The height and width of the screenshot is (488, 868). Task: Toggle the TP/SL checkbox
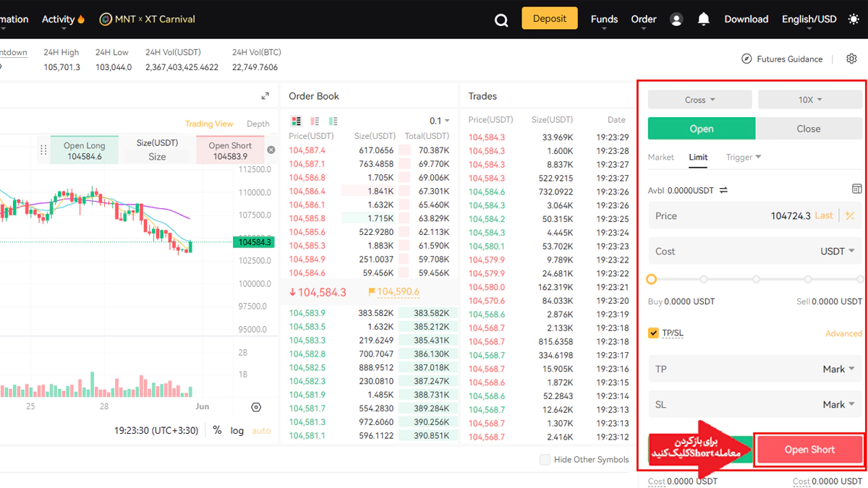pos(654,333)
